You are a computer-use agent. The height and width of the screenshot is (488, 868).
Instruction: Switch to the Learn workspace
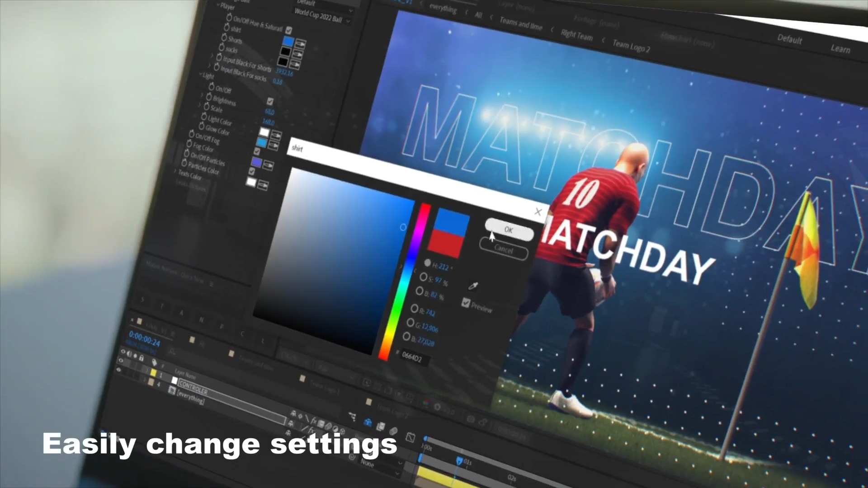tap(840, 49)
